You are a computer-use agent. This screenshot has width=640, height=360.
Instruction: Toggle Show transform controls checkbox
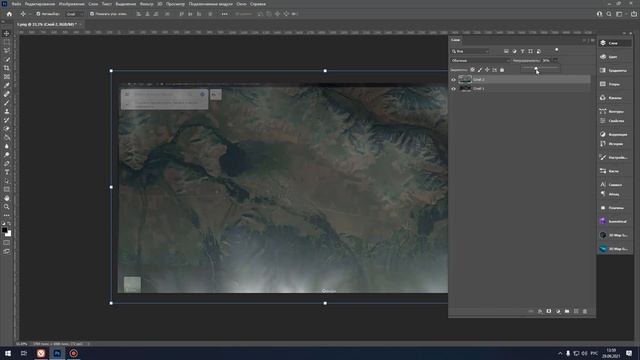pyautogui.click(x=92, y=14)
